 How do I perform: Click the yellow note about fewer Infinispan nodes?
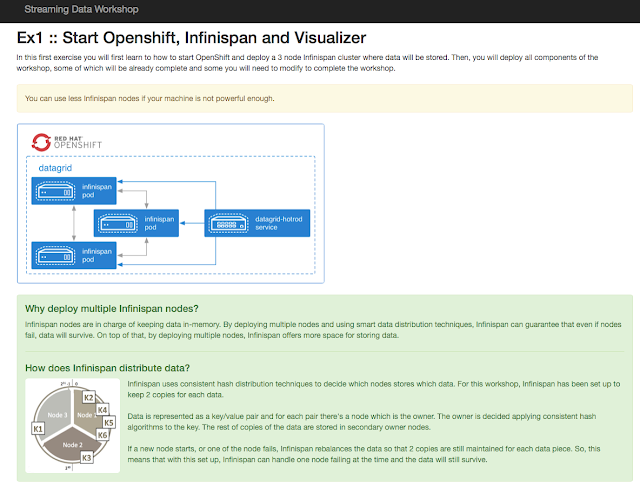pos(325,98)
